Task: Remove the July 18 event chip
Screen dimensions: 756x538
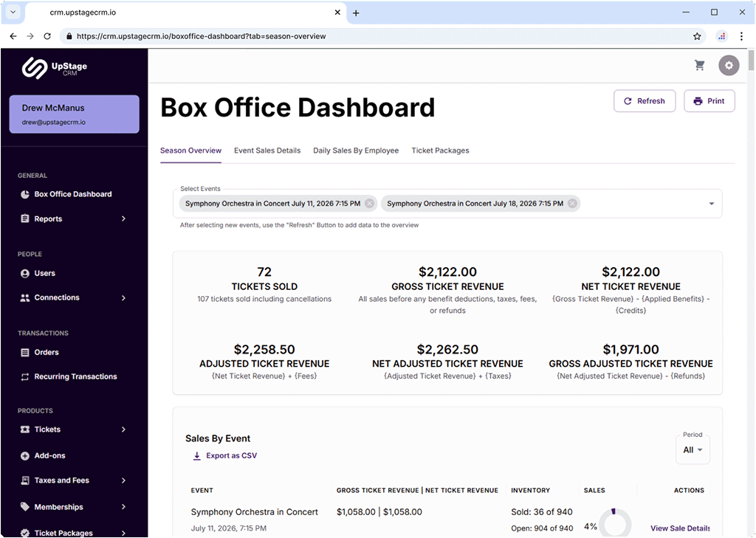Action: pos(572,204)
